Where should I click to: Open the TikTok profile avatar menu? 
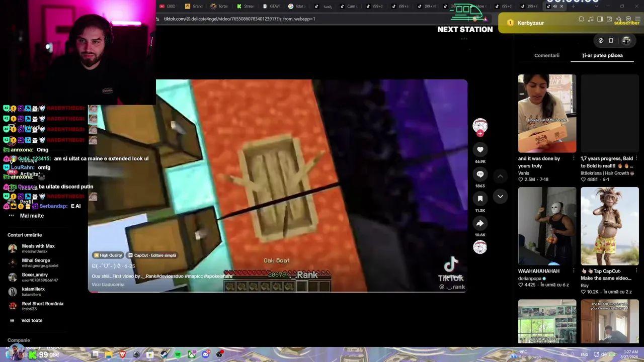[x=626, y=41]
